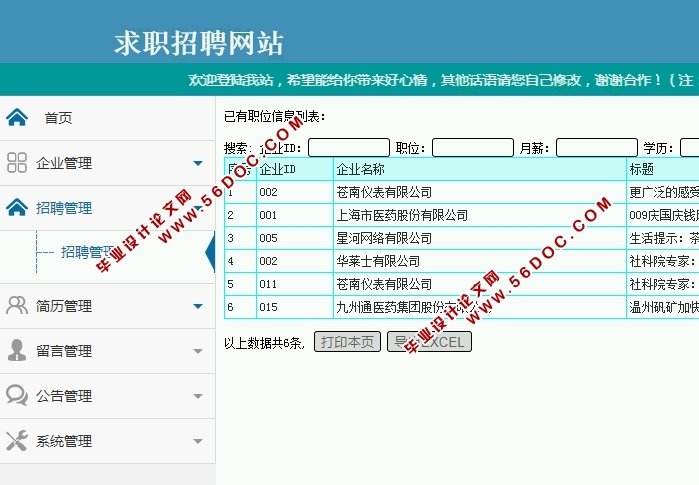Expand the 公告管理 dropdown arrow
Screen dimensions: 699x485
click(x=198, y=396)
